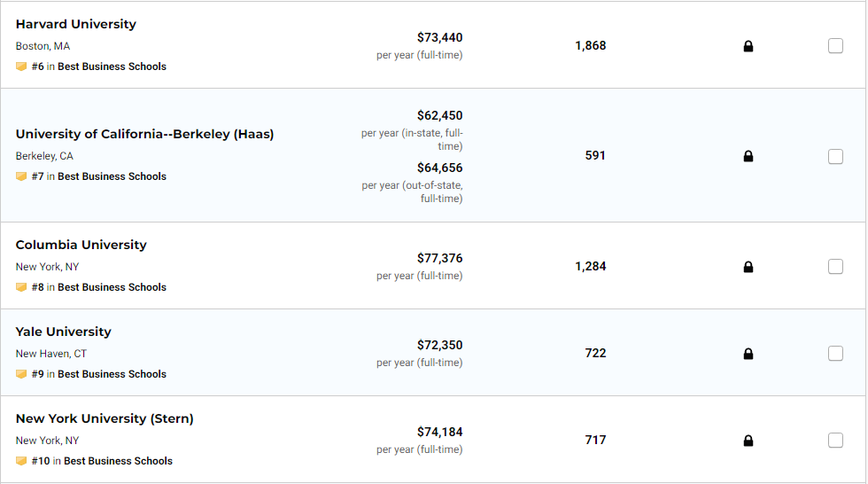Tick the compare checkbox for Harvard University
This screenshot has width=868, height=484.
tap(835, 45)
